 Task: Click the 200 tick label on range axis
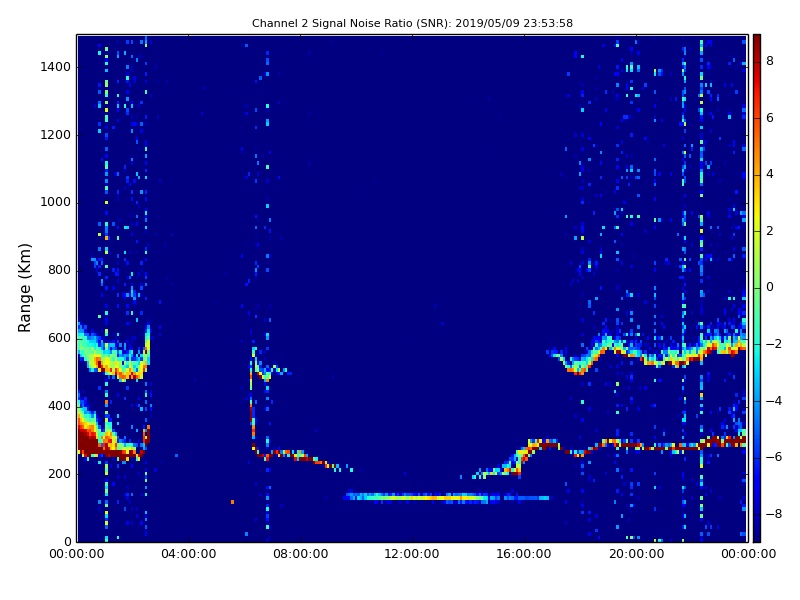click(x=59, y=473)
